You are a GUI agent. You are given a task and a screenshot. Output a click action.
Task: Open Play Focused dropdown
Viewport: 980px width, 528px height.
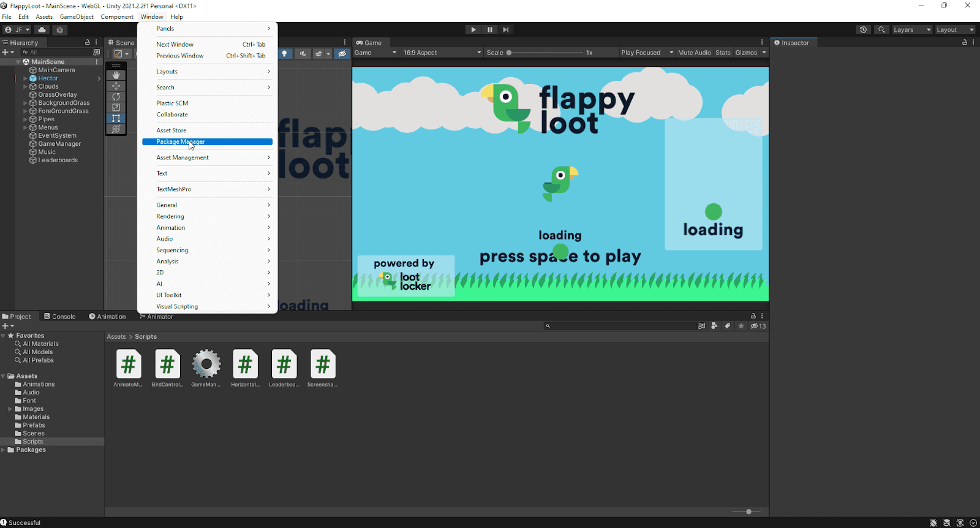point(647,53)
